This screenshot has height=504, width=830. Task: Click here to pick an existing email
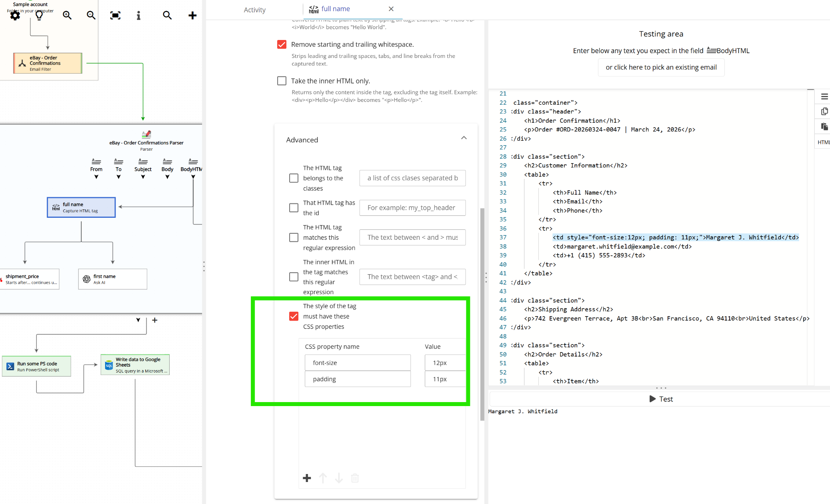pyautogui.click(x=661, y=67)
